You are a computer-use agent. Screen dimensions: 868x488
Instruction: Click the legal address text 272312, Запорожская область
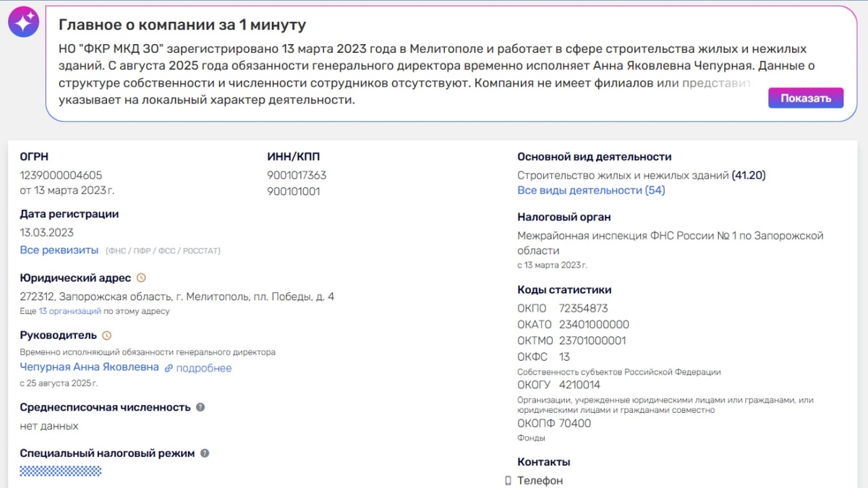click(177, 296)
